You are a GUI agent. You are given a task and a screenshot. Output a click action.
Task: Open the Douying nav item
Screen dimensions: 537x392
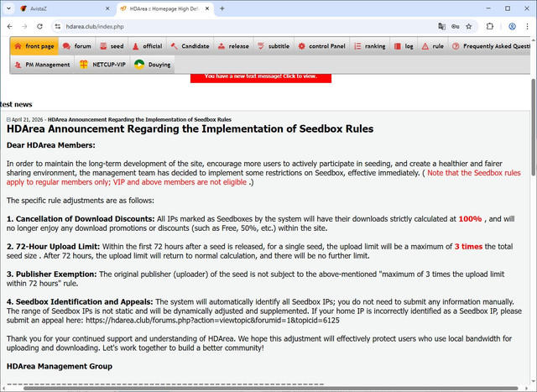click(153, 65)
